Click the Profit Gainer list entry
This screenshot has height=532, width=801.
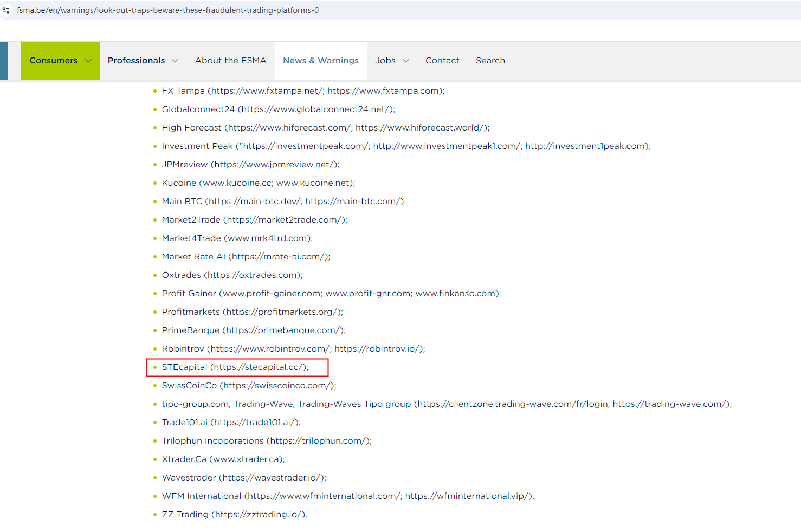331,294
